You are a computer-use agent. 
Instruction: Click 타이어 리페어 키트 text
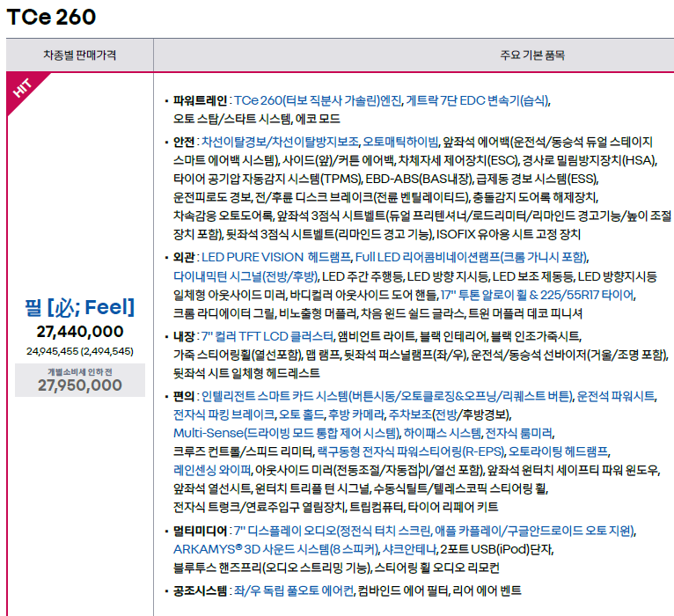click(453, 507)
